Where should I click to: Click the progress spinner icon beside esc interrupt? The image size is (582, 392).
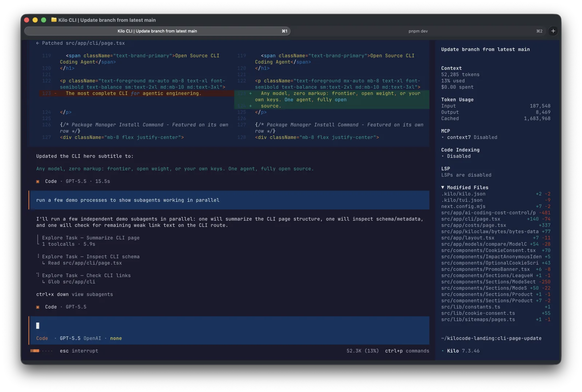(x=41, y=351)
